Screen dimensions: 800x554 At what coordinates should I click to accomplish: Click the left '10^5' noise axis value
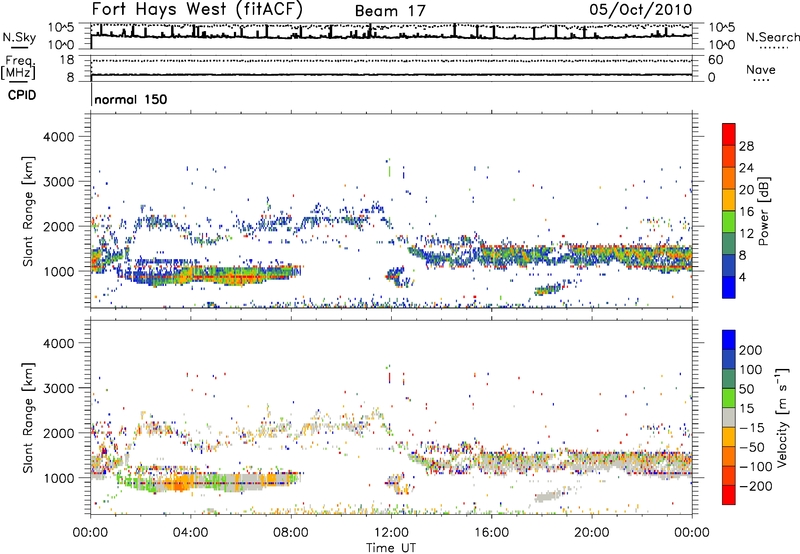[x=61, y=27]
